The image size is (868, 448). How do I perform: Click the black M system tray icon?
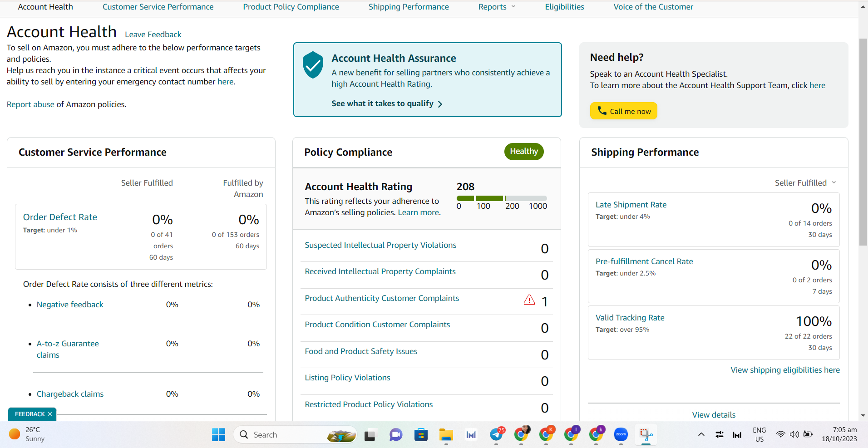pos(737,435)
